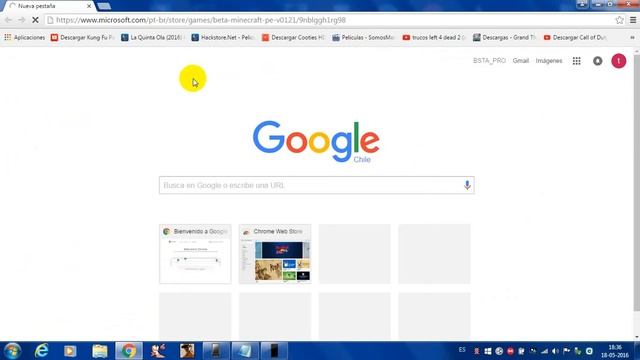Open the network signal tray icon

pos(544,351)
